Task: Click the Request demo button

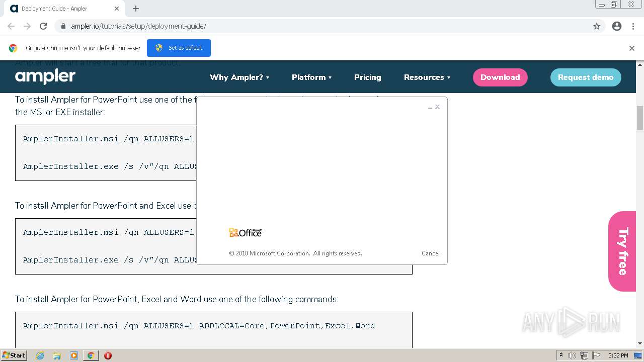Action: 586,77
